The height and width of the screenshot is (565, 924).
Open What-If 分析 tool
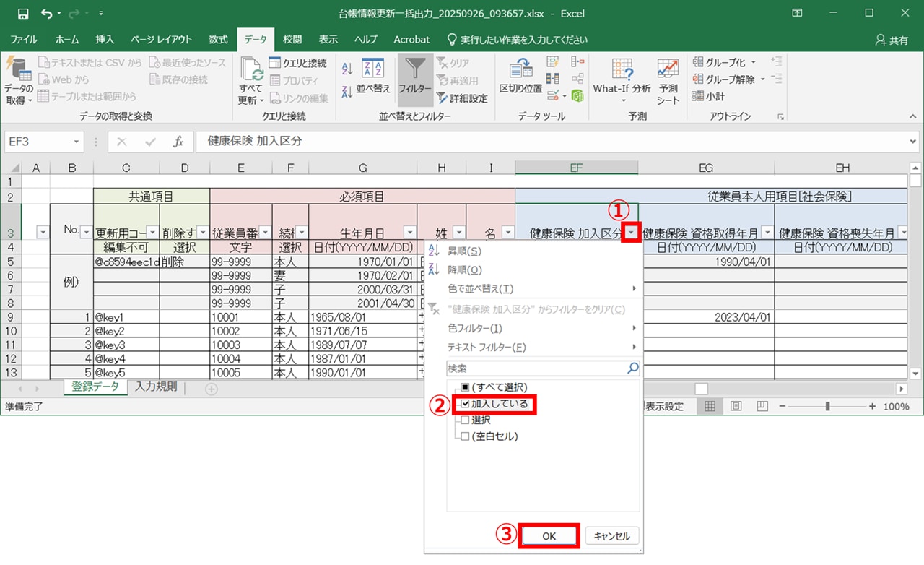tap(622, 76)
